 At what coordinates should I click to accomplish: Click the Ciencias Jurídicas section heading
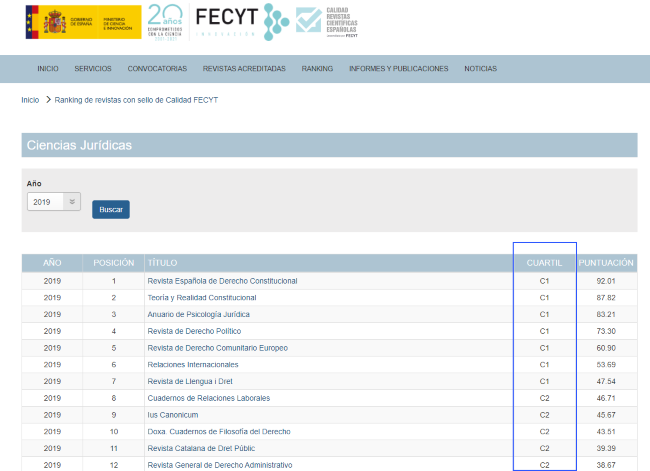coord(79,145)
